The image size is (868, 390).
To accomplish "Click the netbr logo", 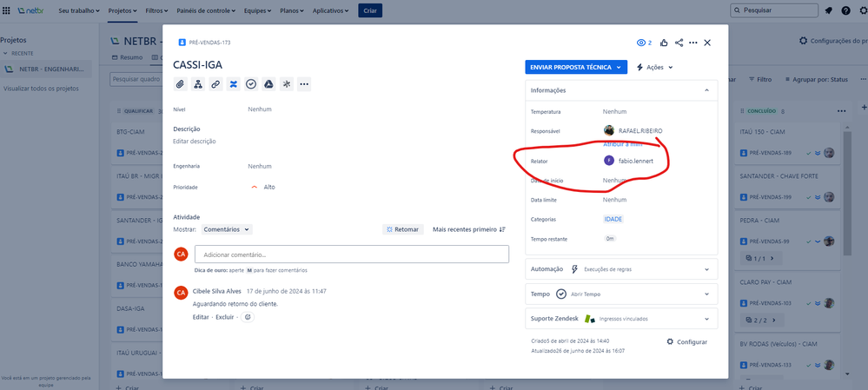I will (x=30, y=10).
